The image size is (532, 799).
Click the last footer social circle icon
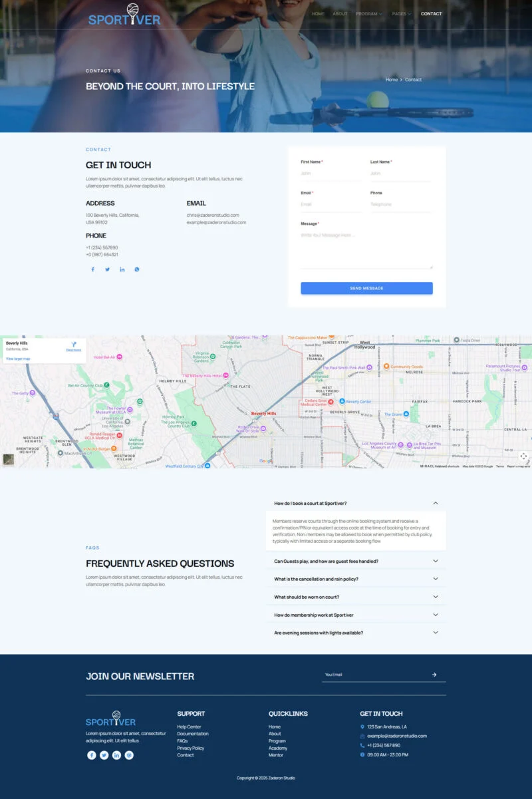[130, 755]
